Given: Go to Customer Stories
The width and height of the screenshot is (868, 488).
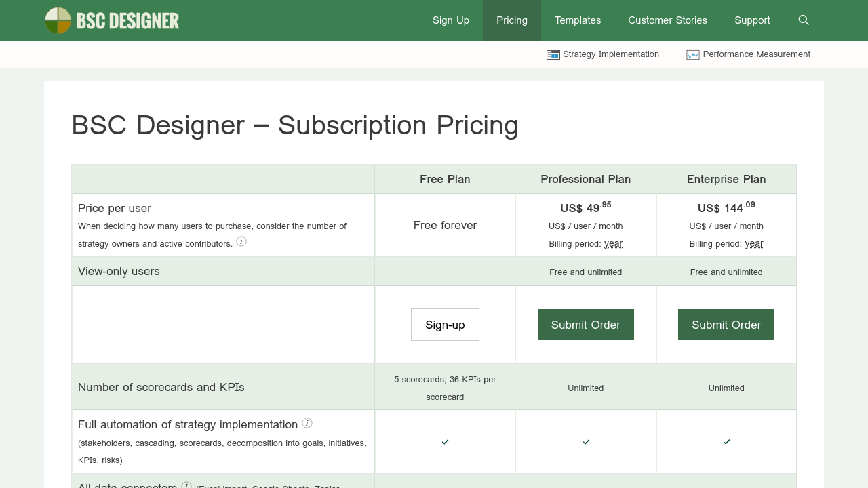Looking at the screenshot, I should 668,20.
